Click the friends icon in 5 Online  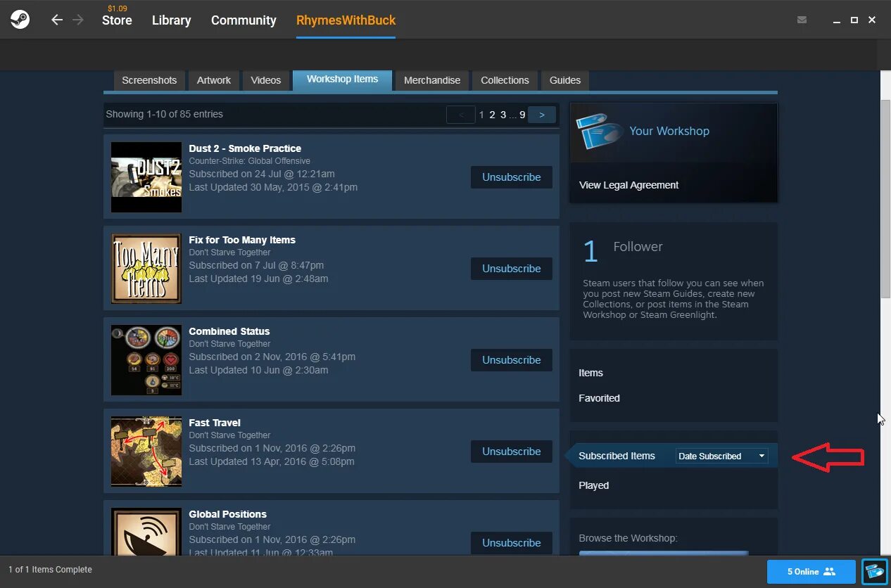tap(829, 572)
